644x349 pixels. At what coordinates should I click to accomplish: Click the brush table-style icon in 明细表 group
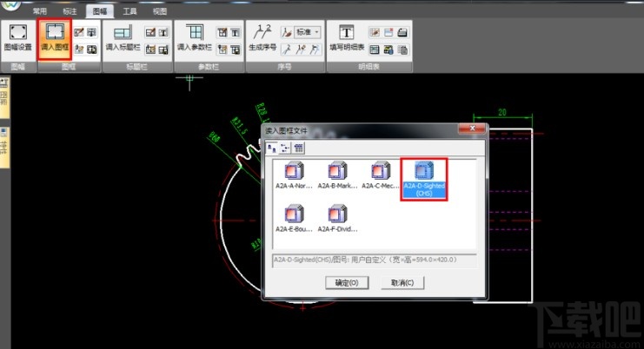375,32
